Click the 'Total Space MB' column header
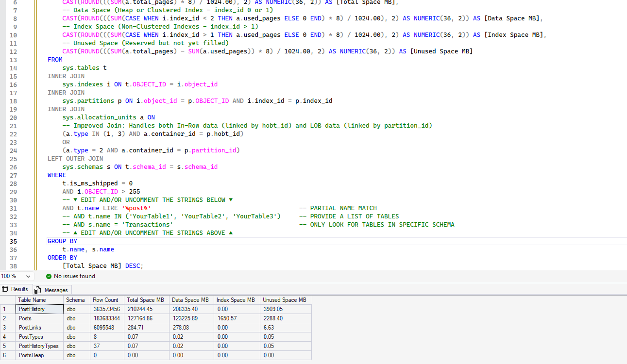Image resolution: width=627 pixels, height=364 pixels. tap(145, 300)
